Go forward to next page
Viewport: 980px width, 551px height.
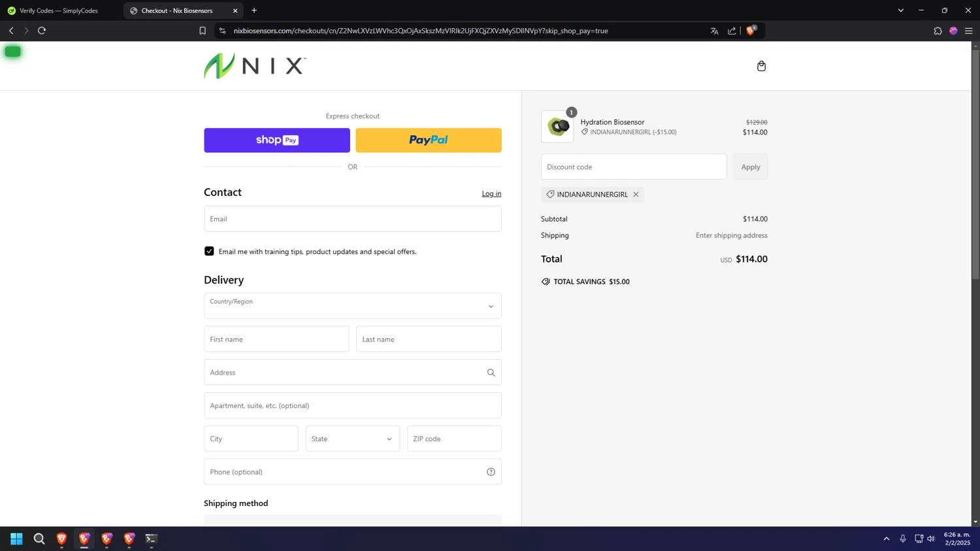tap(26, 31)
